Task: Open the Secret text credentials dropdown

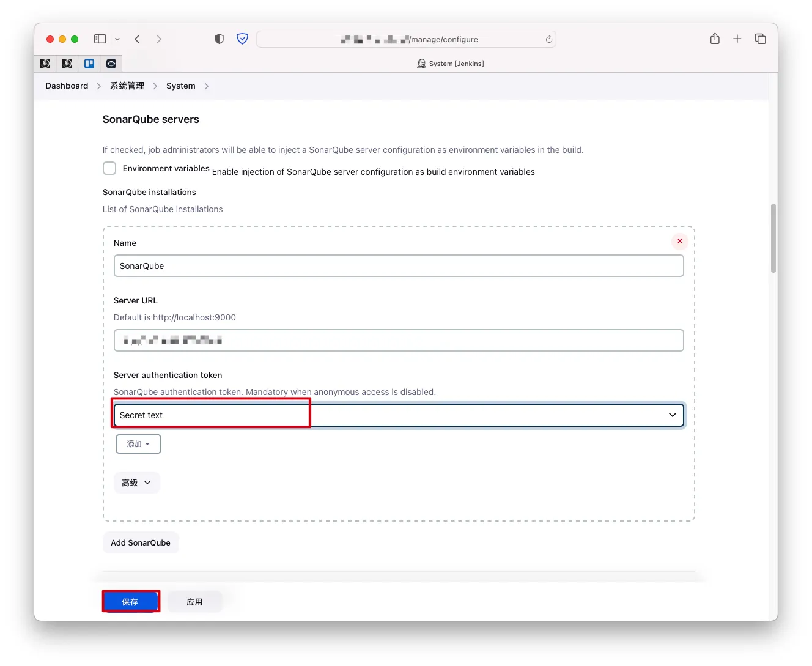Action: [x=399, y=415]
